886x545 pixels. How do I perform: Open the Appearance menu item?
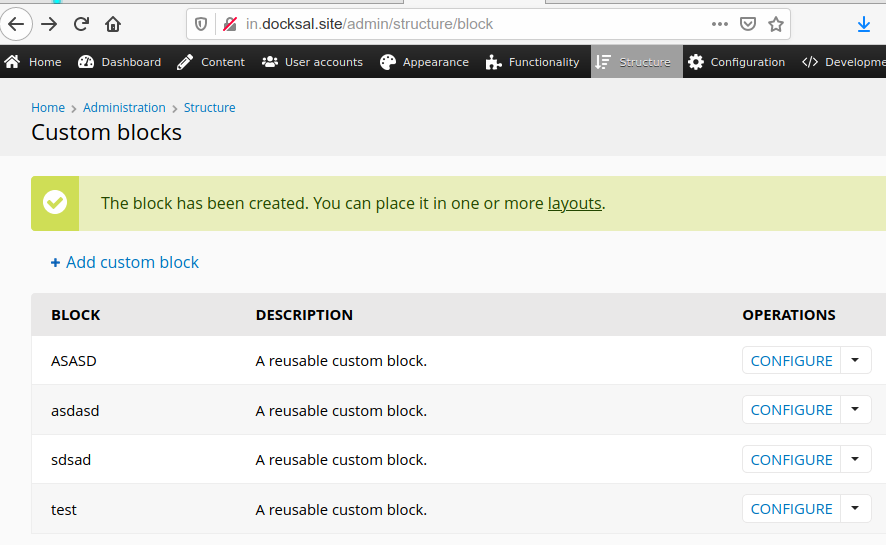pos(424,62)
